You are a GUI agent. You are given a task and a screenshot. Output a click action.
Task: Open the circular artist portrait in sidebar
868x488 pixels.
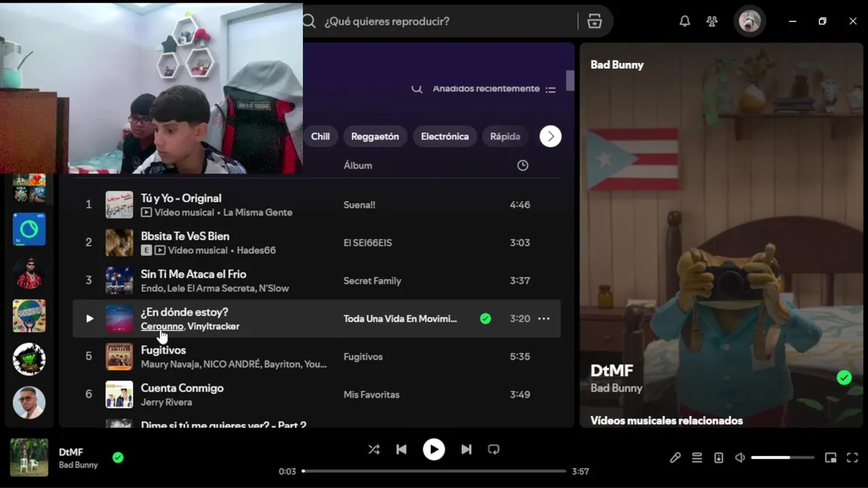pos(29,403)
